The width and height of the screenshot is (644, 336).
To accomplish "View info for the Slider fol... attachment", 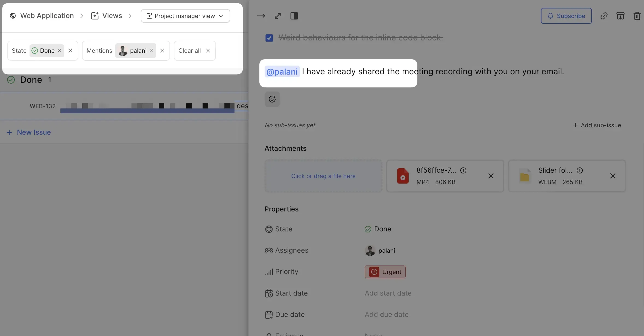I will (580, 170).
